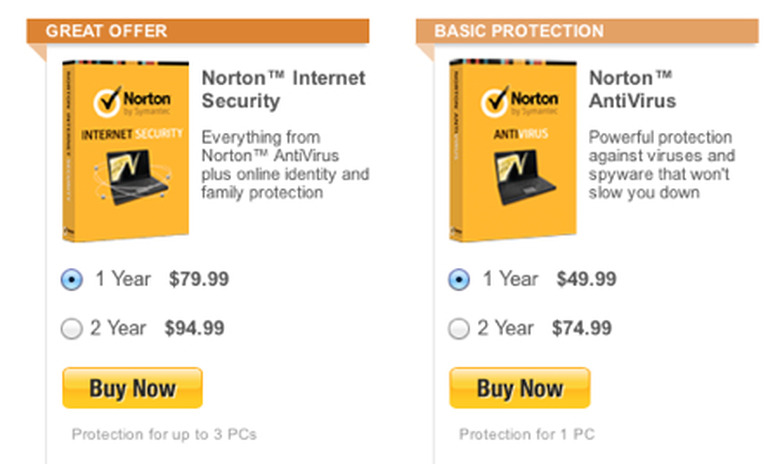Click the $49.99 AntiVirus price
Viewport: 780px width, 464px height.
pyautogui.click(x=585, y=279)
